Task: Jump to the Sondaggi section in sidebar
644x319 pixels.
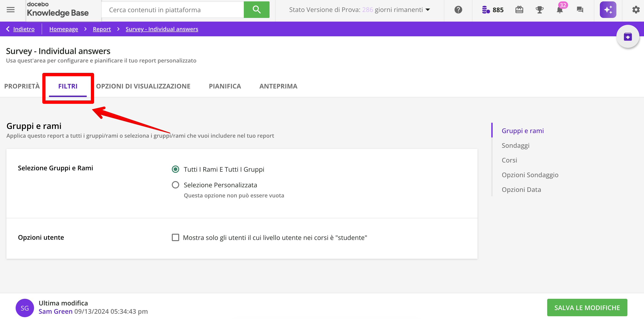Action: 515,145
